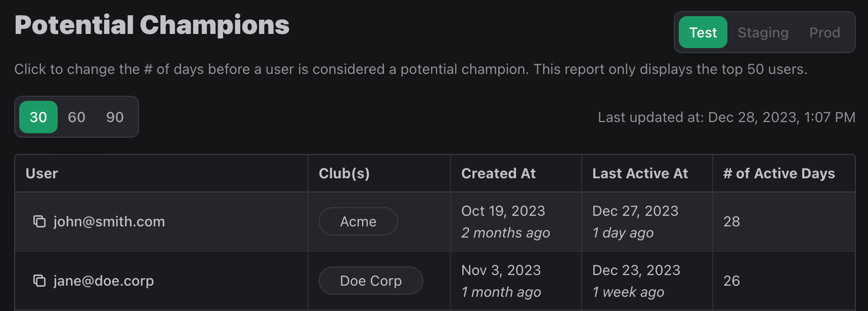Sort by the Created At column header
868x311 pixels.
tap(498, 173)
